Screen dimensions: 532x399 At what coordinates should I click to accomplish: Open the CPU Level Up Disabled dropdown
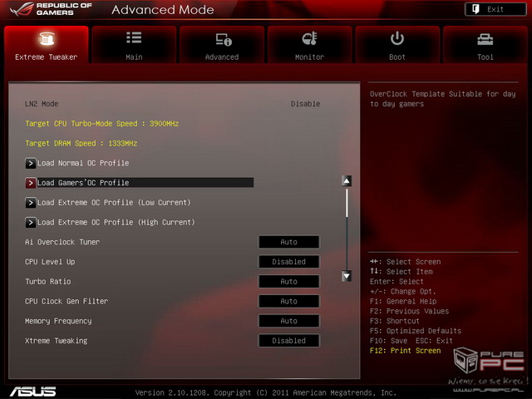tap(288, 262)
